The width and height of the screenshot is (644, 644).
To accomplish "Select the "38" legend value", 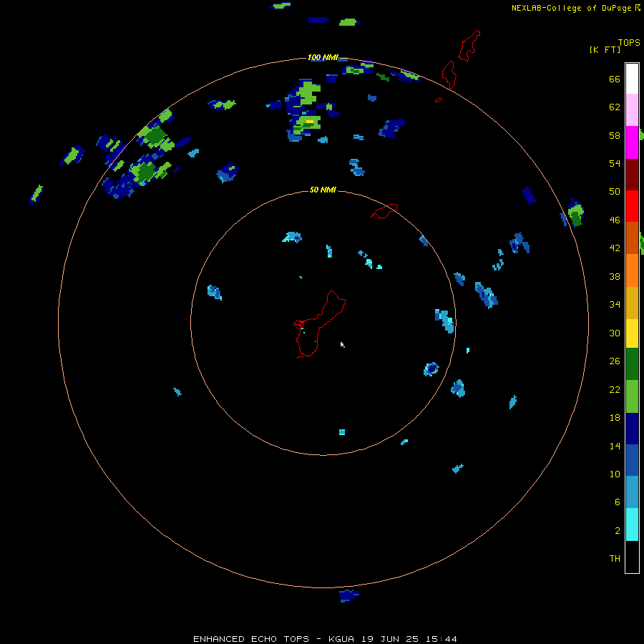I will tap(615, 276).
